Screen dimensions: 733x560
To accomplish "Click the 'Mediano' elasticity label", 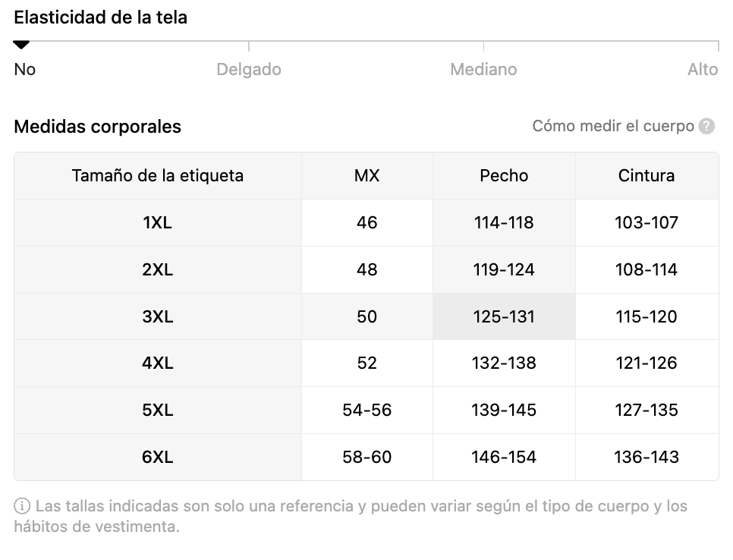I will [483, 69].
